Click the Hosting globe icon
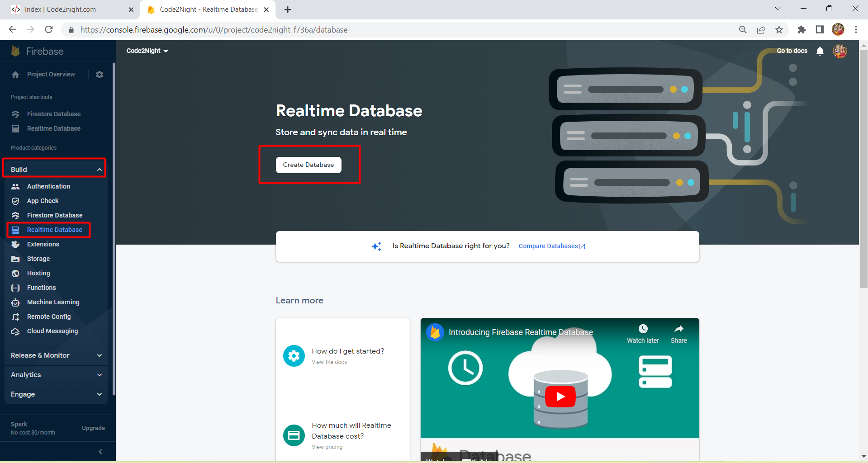 tap(15, 273)
